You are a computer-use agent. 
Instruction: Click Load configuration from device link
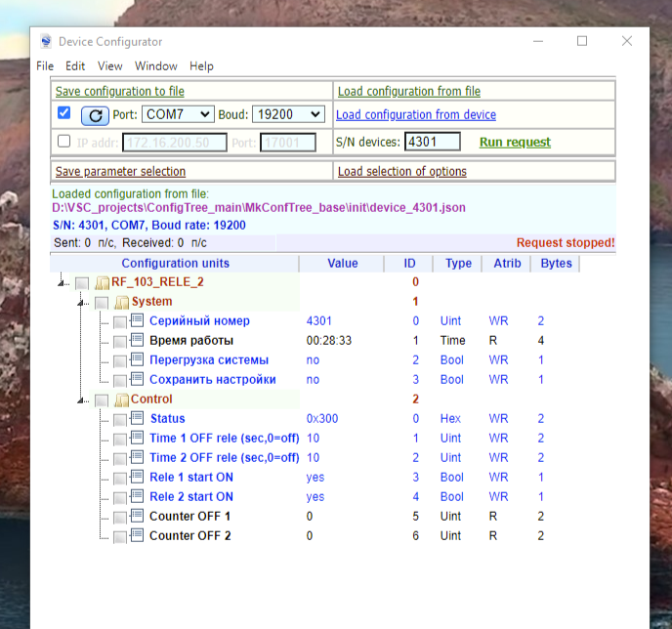coord(416,115)
